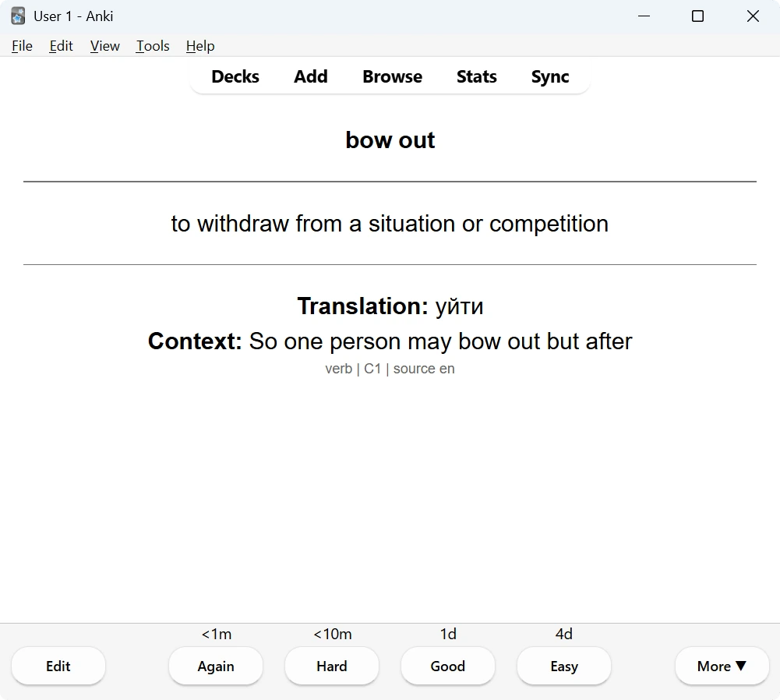This screenshot has width=780, height=700.
Task: Rate the card as Easy
Action: 564,666
